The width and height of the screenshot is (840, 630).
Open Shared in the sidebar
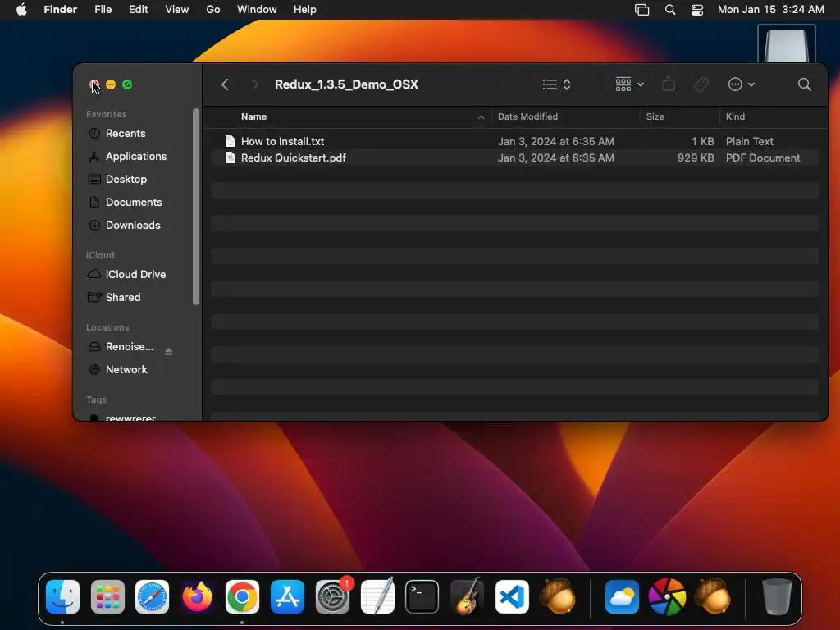[123, 297]
